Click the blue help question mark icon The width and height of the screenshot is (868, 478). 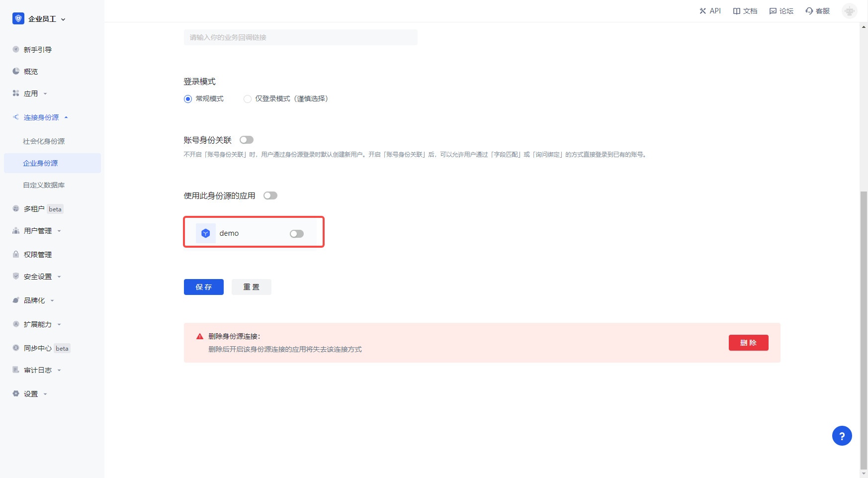[842, 436]
